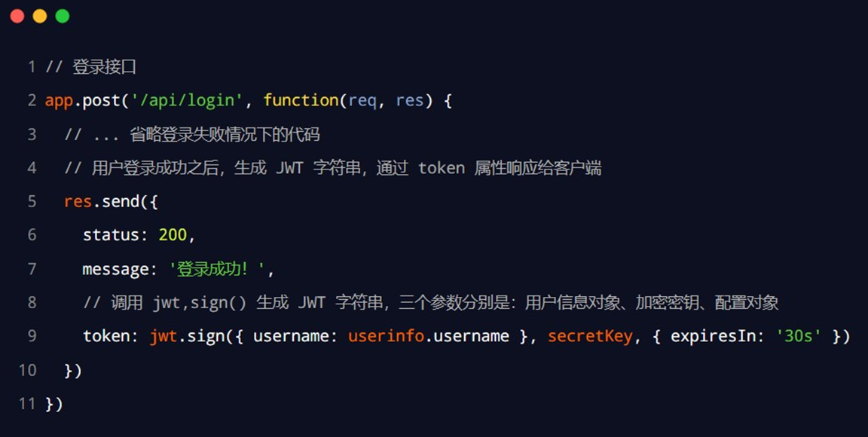Image resolution: width=868 pixels, height=437 pixels.
Task: Select line number 11 in the gutter
Action: click(28, 404)
